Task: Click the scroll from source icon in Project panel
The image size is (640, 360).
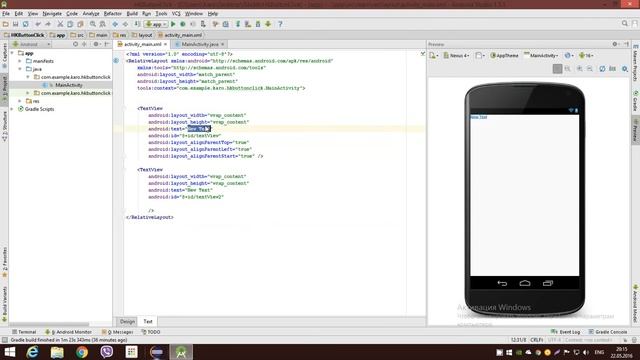Action: click(x=76, y=44)
